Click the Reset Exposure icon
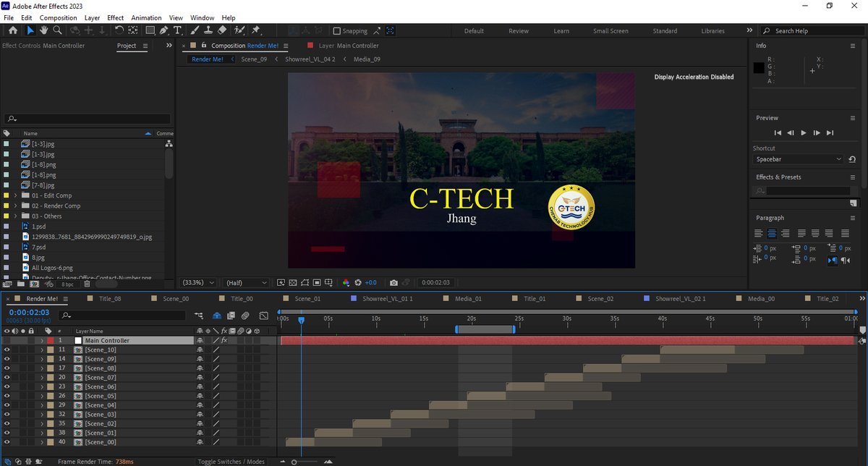Viewport: 868px width, 466px height. 357,283
